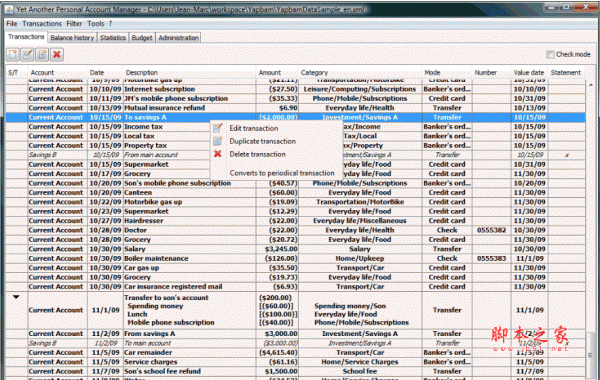Click pencil icon beside Edit transaction menu entry
Screen dimensions: 600x380
218,128
